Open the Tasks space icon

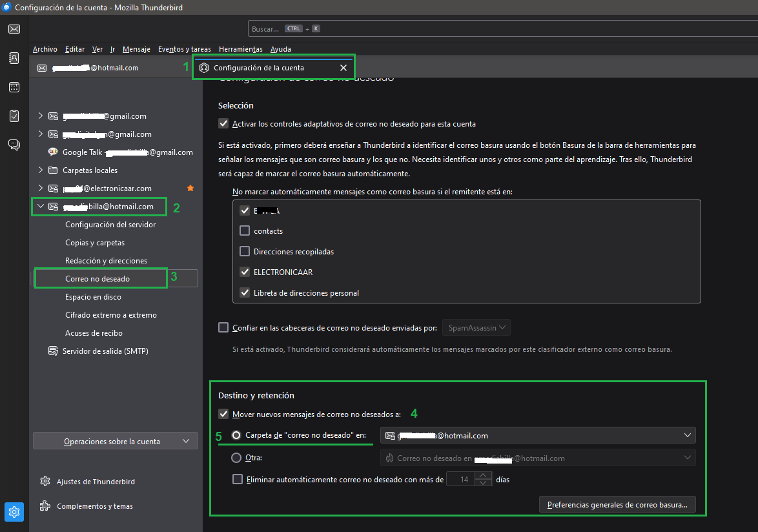(14, 116)
